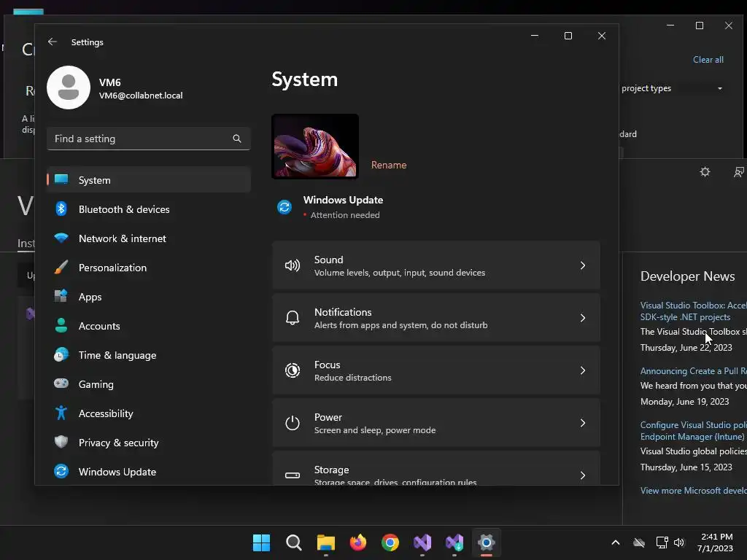747x560 pixels.
Task: Click the Notifications bell icon
Action: pyautogui.click(x=293, y=318)
